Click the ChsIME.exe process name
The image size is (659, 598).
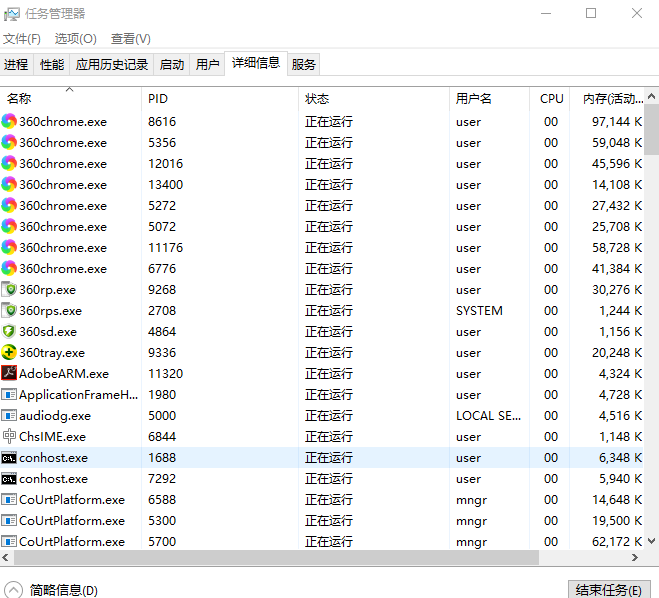tap(53, 437)
